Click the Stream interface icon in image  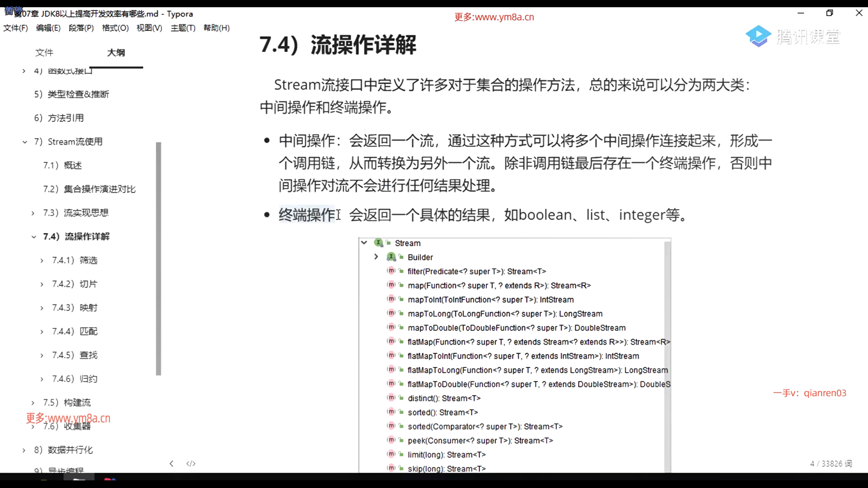point(378,243)
